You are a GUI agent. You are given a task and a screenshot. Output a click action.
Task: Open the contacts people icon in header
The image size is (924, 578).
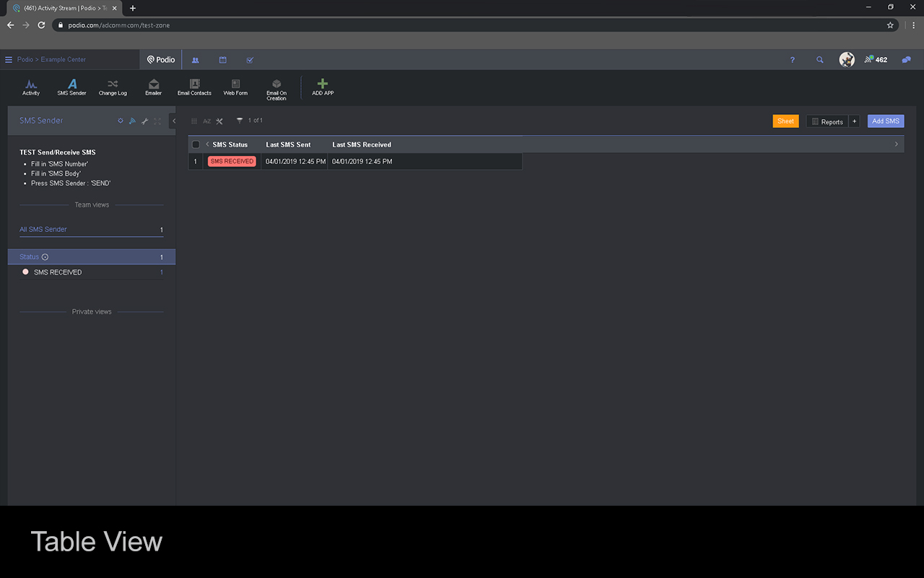point(195,60)
